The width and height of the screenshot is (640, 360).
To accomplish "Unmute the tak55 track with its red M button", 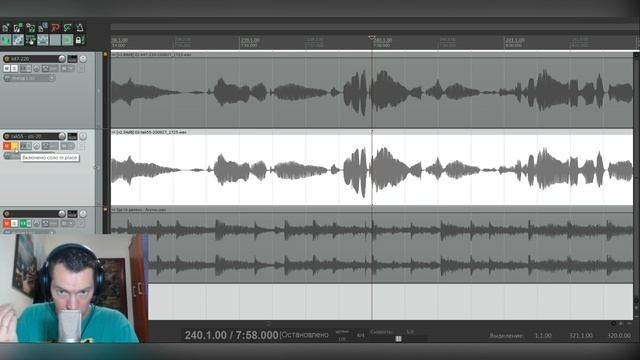I will [7, 146].
